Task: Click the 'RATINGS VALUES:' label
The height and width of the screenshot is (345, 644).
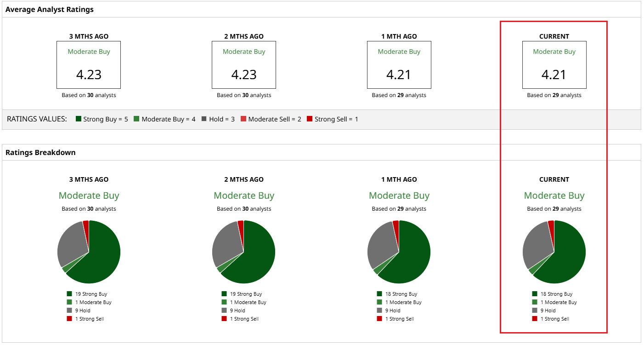Action: [x=37, y=119]
